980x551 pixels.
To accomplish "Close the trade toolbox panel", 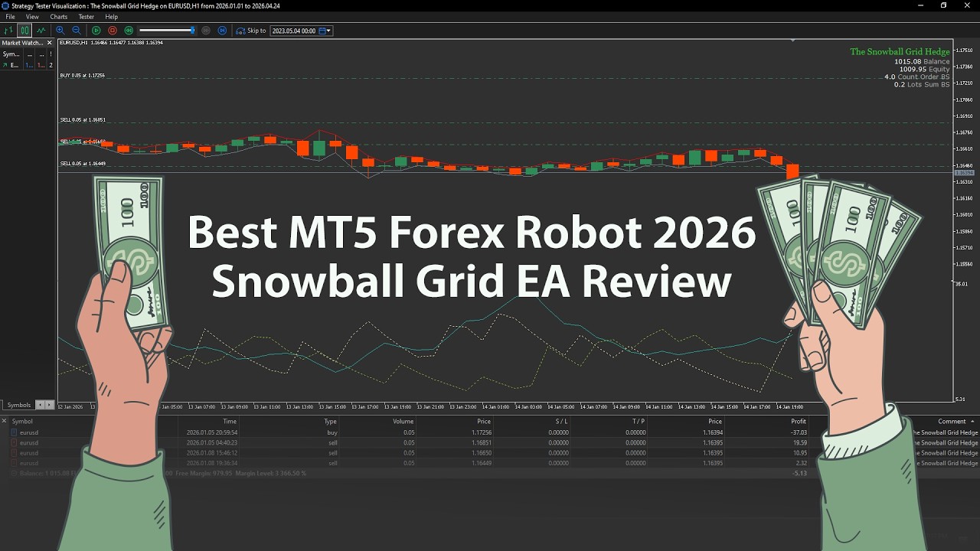I will (x=4, y=421).
